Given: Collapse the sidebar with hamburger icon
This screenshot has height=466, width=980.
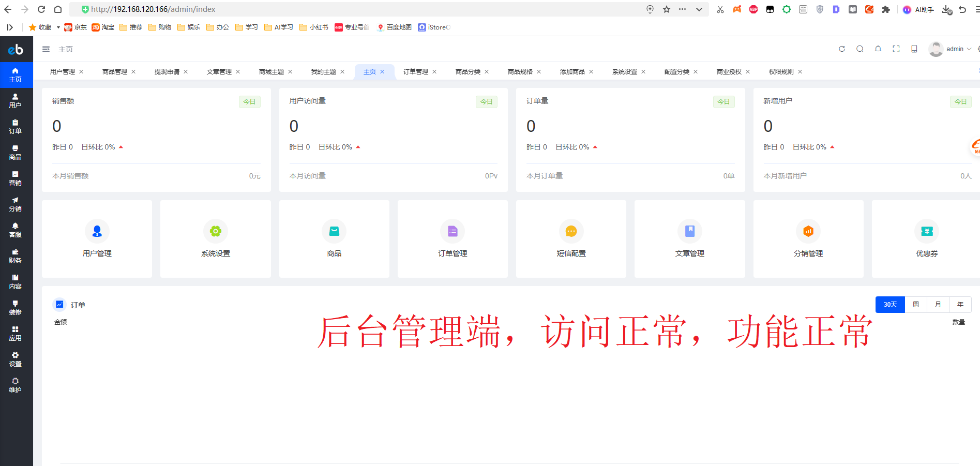Looking at the screenshot, I should point(46,49).
